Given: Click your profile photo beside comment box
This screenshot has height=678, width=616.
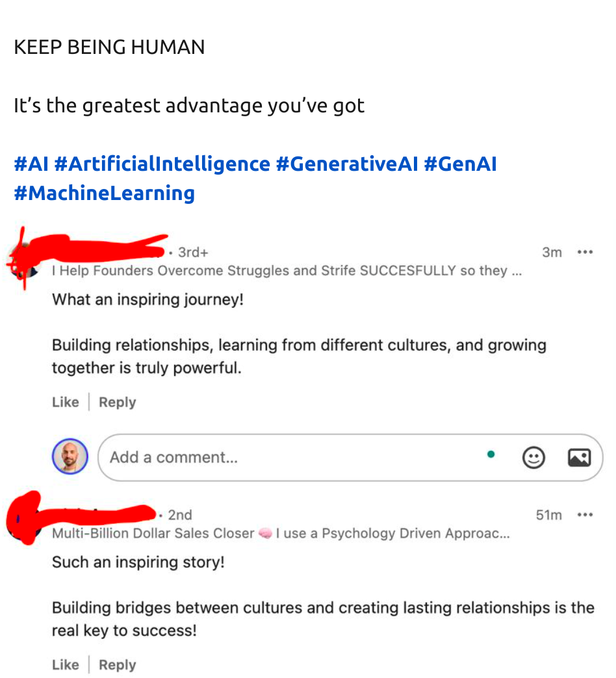Looking at the screenshot, I should [70, 457].
